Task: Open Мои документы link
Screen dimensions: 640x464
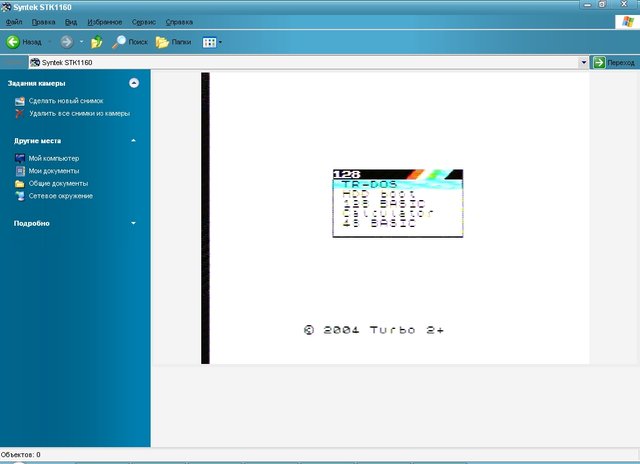Action: point(53,171)
